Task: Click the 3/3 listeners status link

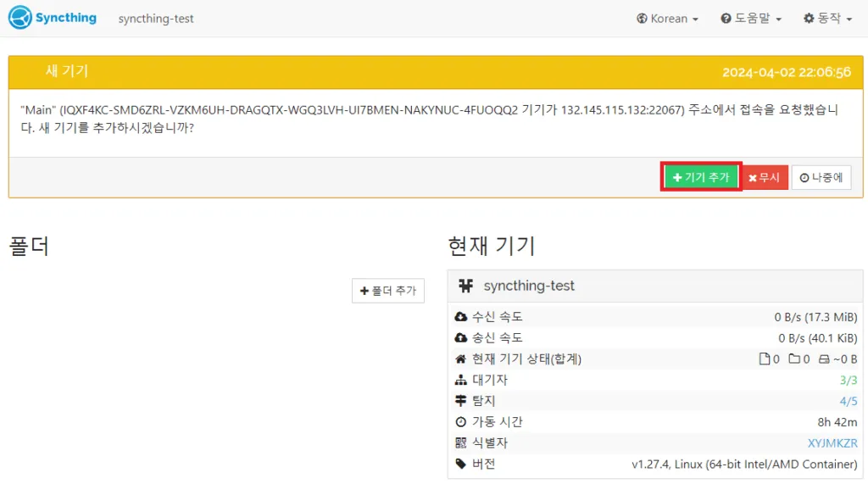Action: [x=849, y=380]
